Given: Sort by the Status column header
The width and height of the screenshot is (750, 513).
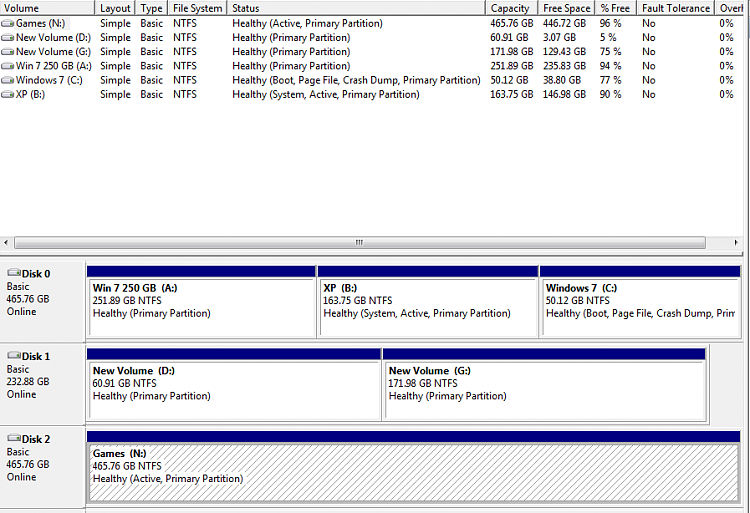Looking at the screenshot, I should pyautogui.click(x=356, y=8).
